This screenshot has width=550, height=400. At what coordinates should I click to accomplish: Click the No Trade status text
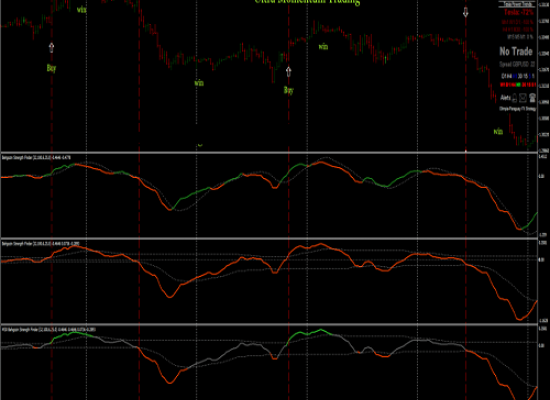pyautogui.click(x=516, y=51)
